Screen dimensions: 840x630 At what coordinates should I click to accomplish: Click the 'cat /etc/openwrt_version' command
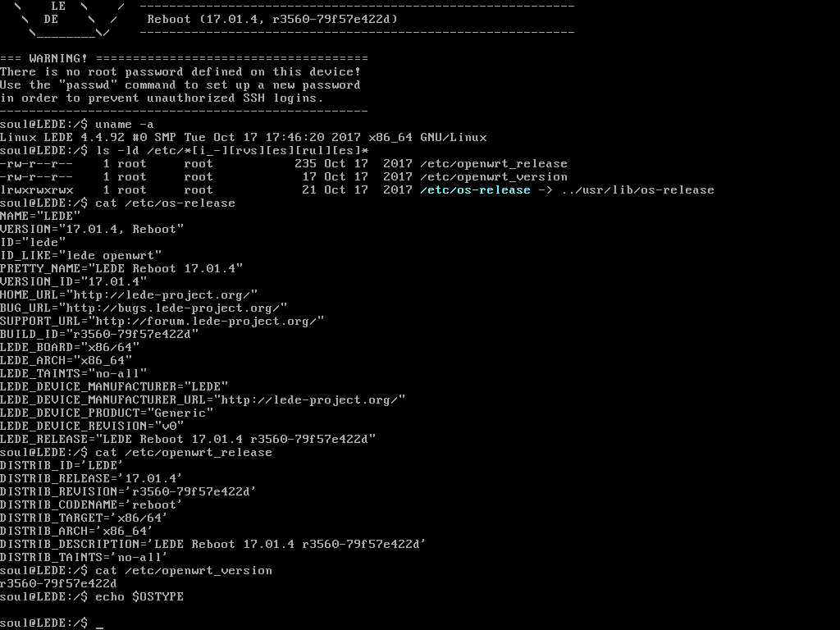click(184, 571)
